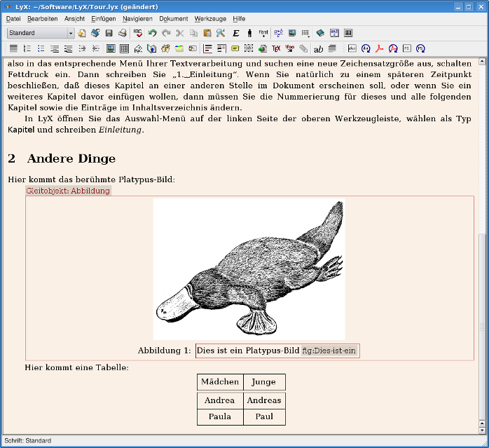Open the Hilfe menu
Image resolution: width=489 pixels, height=448 pixels.
[x=239, y=19]
